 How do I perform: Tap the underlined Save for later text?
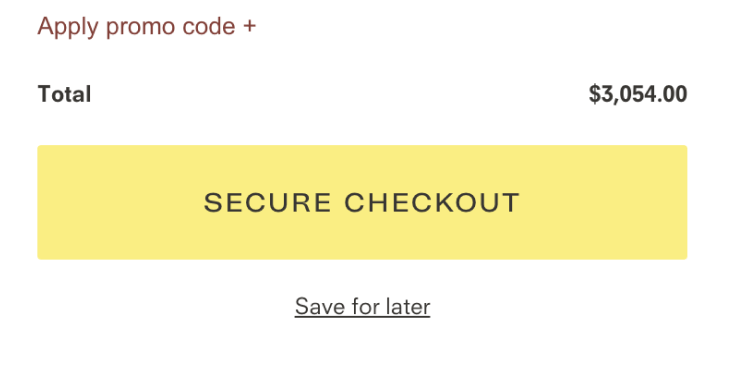tap(362, 307)
